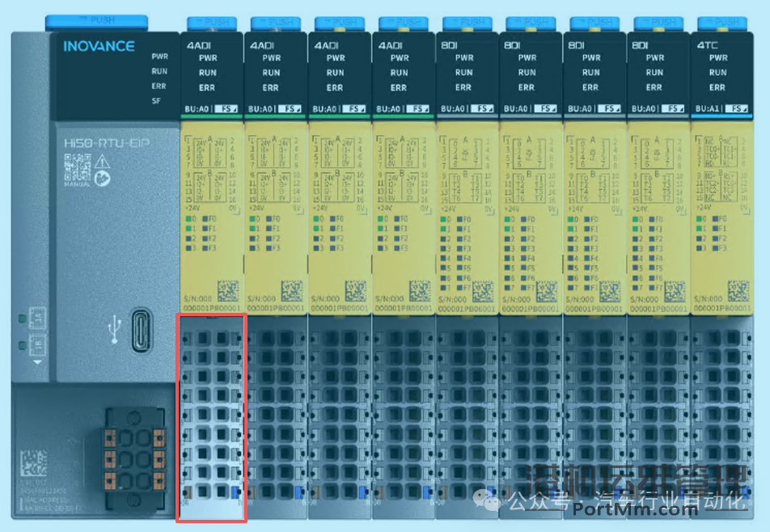Click the INOVANCE logo on the coupler

click(99, 46)
